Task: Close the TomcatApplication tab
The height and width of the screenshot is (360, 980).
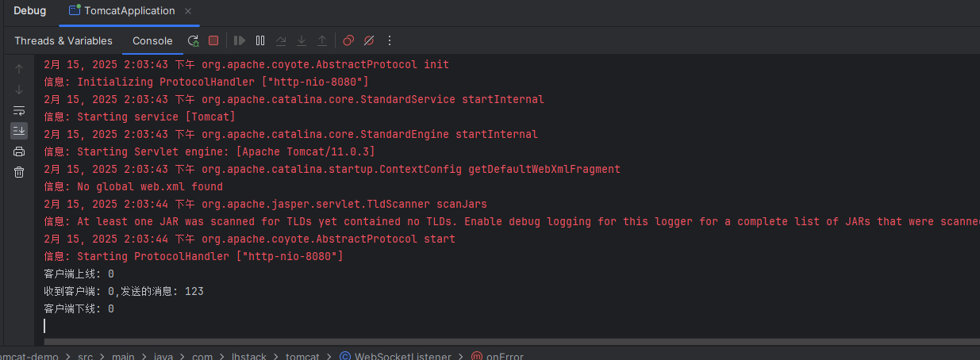Action: click(186, 11)
